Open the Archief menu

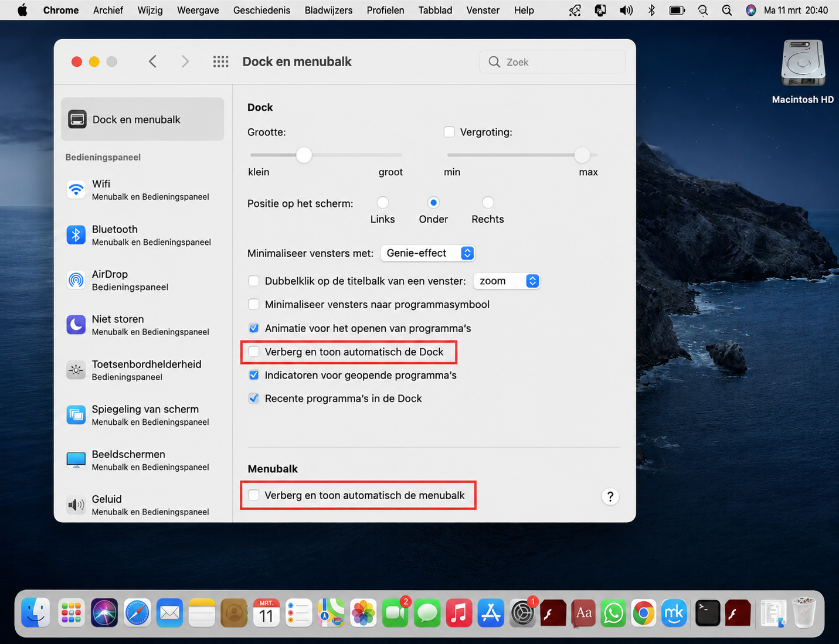point(108,10)
